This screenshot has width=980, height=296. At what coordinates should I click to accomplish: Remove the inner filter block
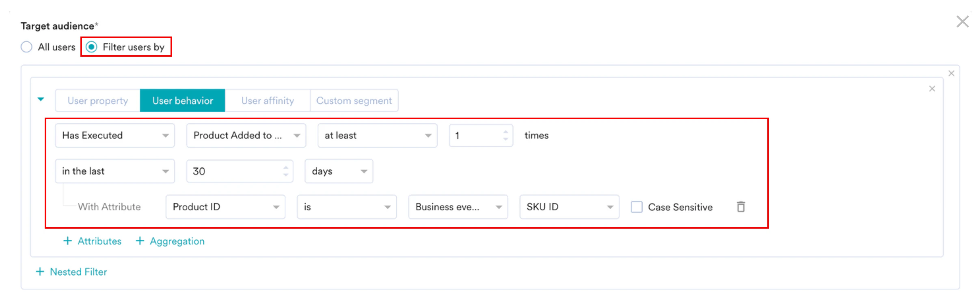tap(932, 89)
